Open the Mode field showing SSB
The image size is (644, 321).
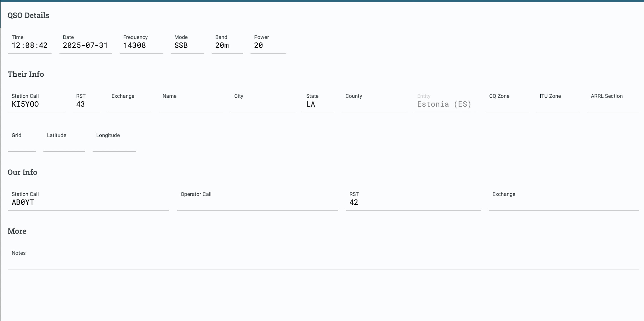[187, 43]
